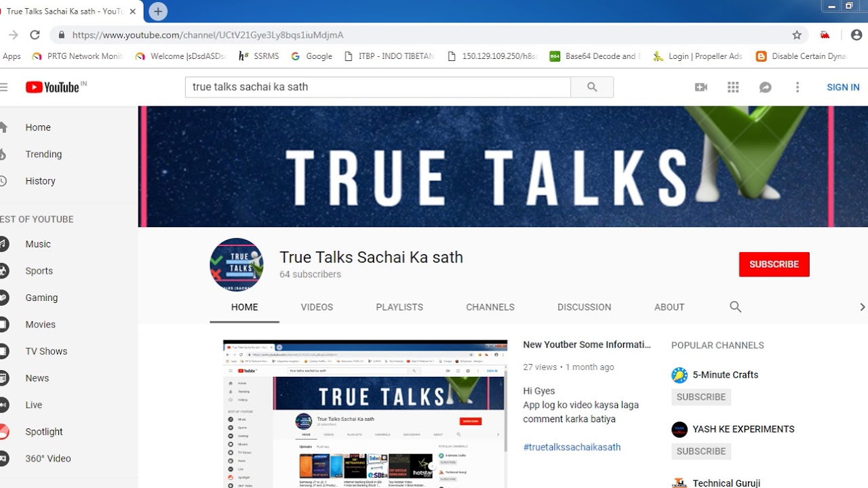The height and width of the screenshot is (488, 868).
Task: Click the red extension icon in toolbar
Action: click(x=825, y=35)
